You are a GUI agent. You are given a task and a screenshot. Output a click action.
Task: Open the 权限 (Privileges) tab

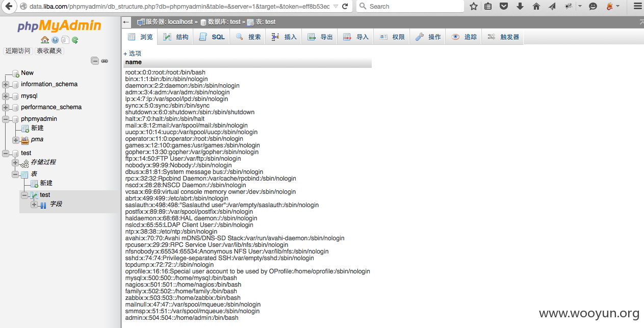click(x=392, y=37)
